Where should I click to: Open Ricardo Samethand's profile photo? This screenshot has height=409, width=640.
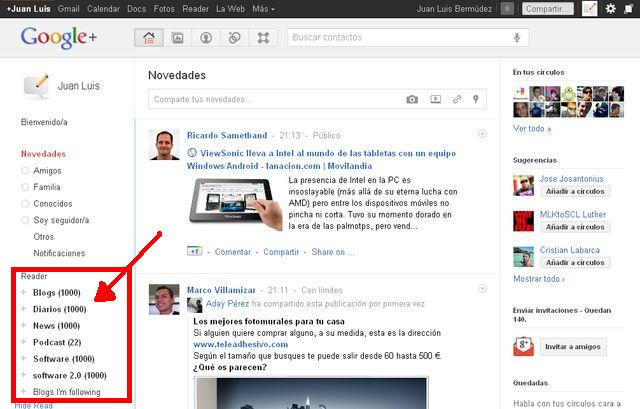click(x=164, y=145)
